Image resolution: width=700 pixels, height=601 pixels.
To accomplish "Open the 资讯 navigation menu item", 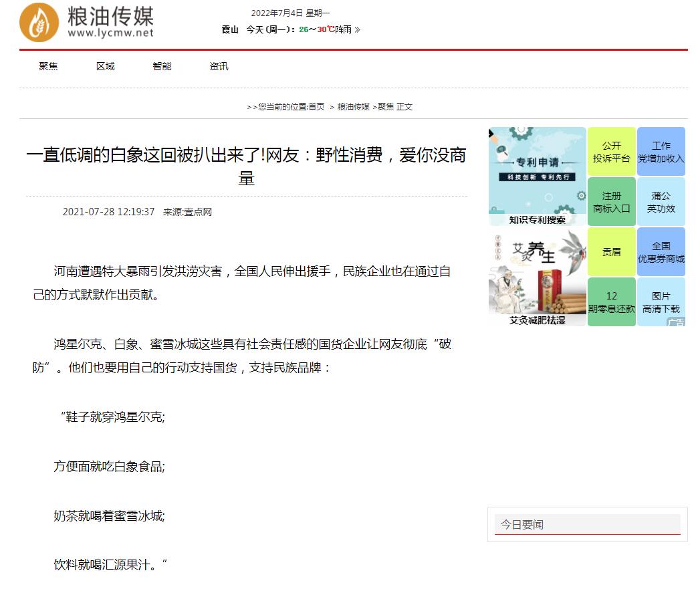I will coord(219,67).
